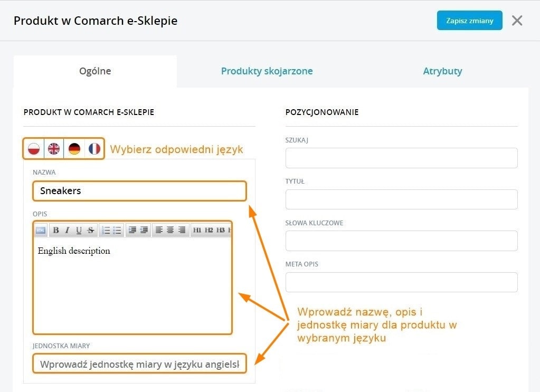Underline text in the description editor
This screenshot has height=392, width=540.
tap(79, 230)
